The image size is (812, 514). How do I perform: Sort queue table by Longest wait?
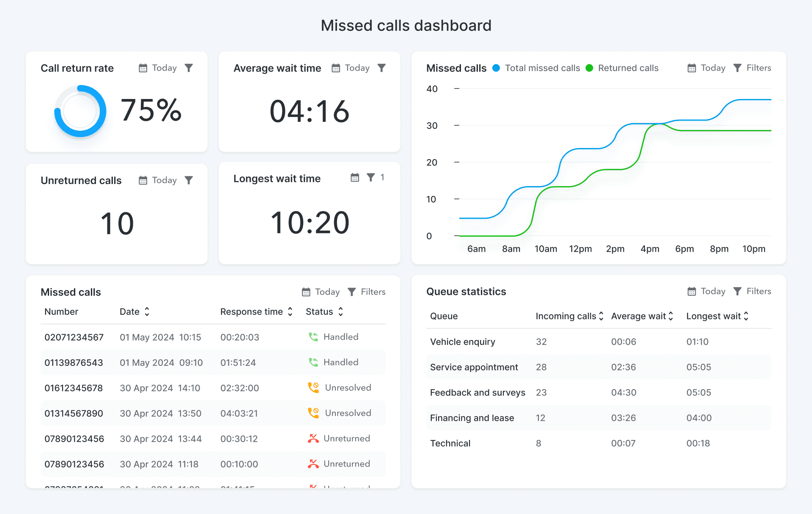[x=746, y=316]
